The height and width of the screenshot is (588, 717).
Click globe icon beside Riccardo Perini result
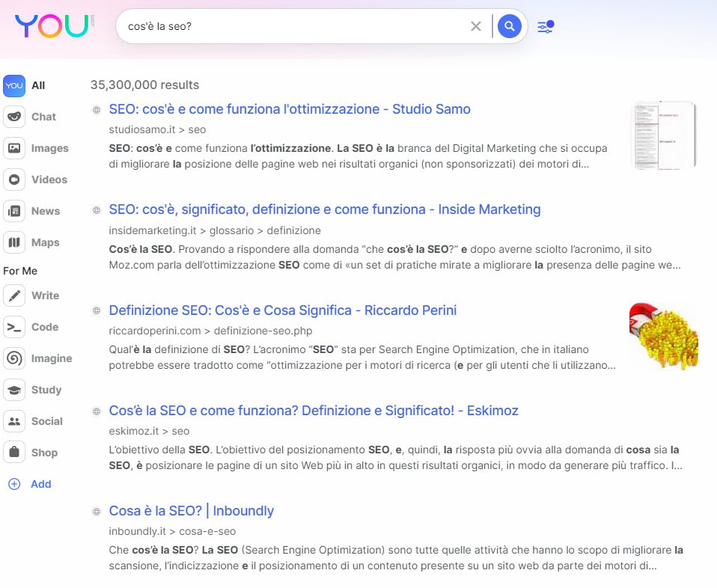point(97,310)
